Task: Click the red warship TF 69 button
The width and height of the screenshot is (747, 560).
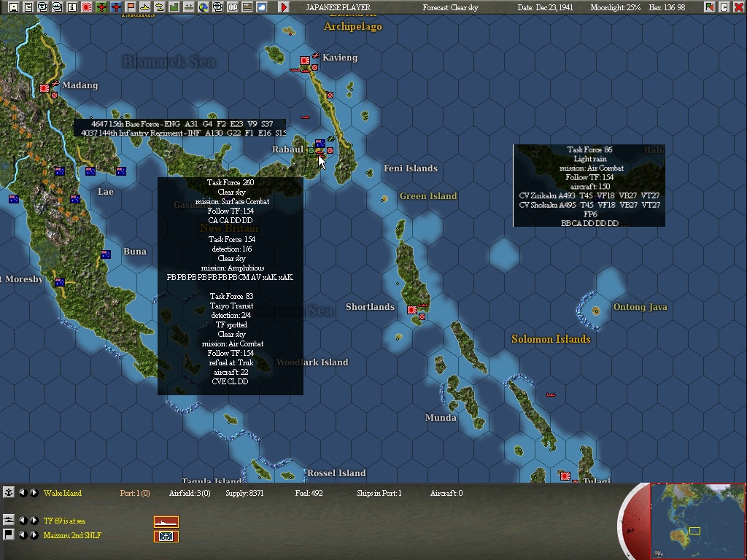Action: (x=166, y=522)
